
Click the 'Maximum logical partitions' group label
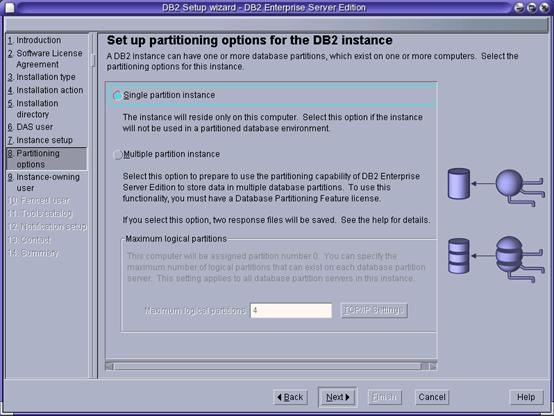coord(176,239)
